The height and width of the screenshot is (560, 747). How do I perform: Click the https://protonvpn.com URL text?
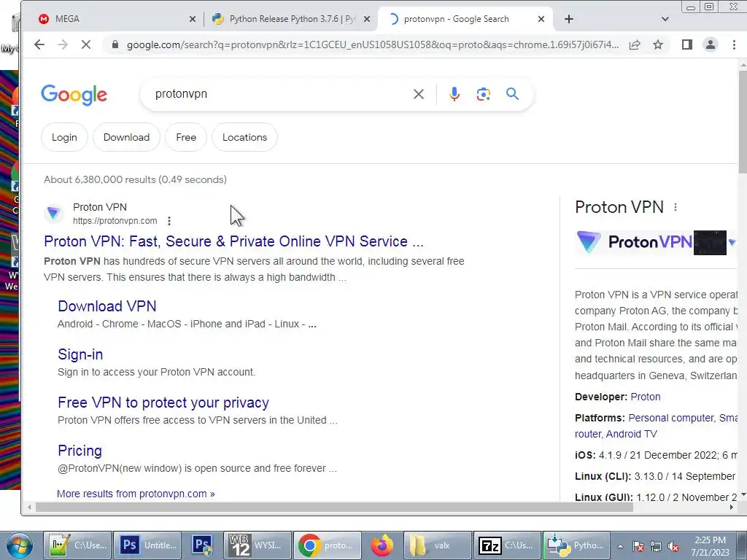[x=115, y=221]
